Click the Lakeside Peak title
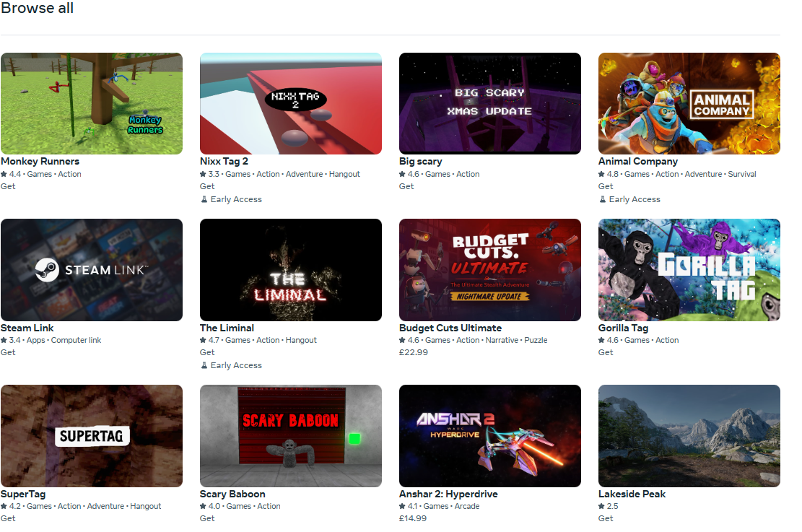 click(x=632, y=494)
